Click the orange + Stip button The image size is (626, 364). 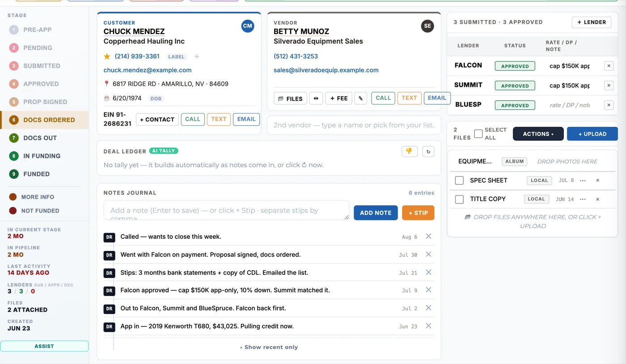[418, 213]
